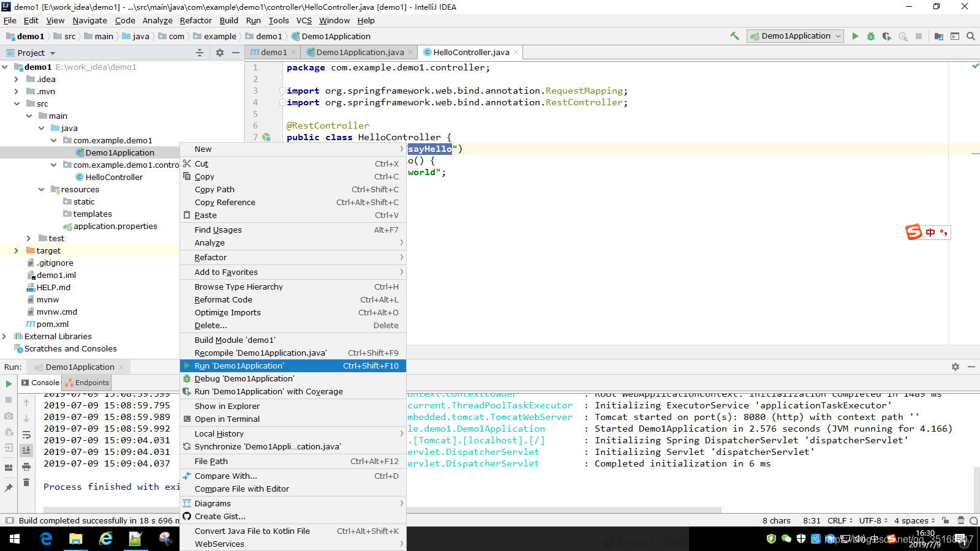980x551 pixels.
Task: Open the Demo1Application run configuration dropdown
Action: point(796,36)
